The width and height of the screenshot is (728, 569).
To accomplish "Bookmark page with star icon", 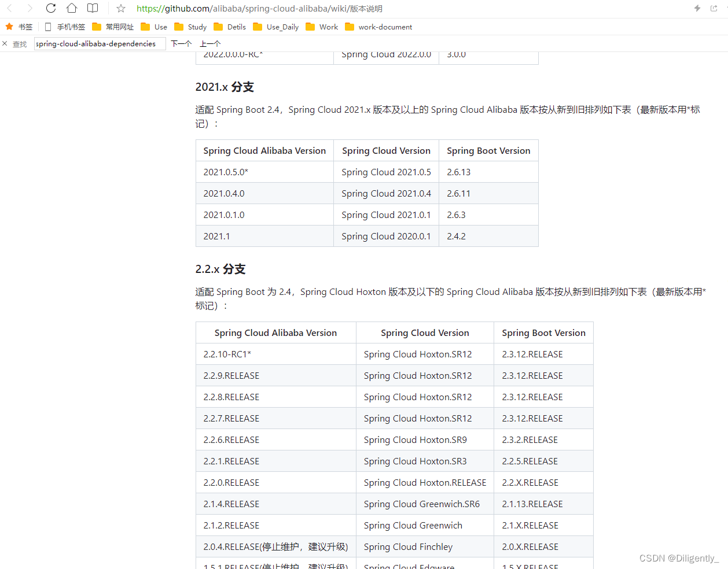I will [121, 9].
